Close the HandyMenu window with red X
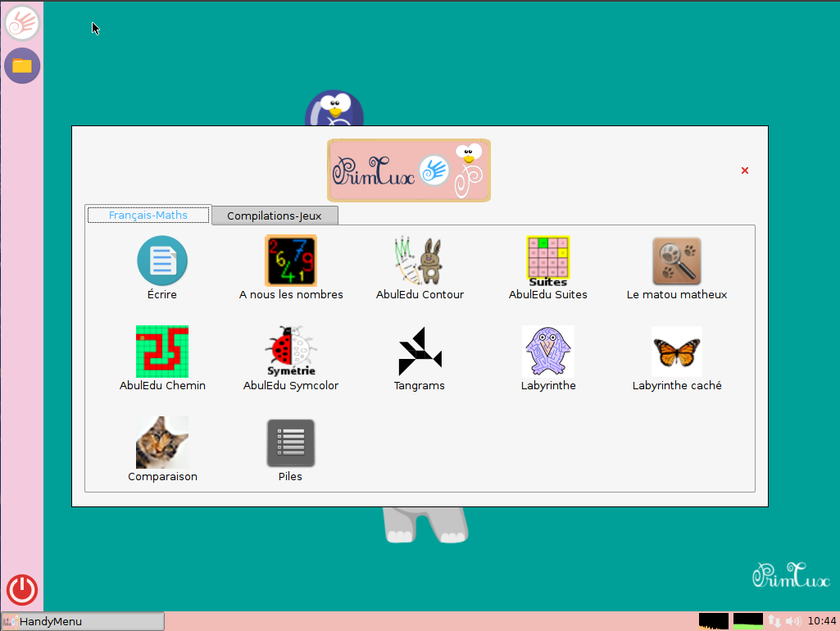This screenshot has height=631, width=840. pyautogui.click(x=745, y=170)
